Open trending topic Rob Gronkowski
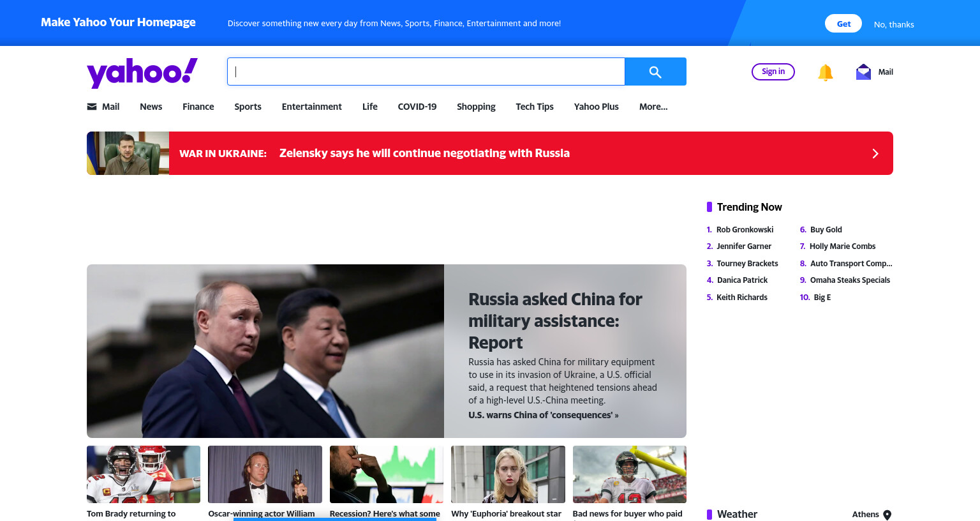Viewport: 980px width, 521px height. [745, 230]
